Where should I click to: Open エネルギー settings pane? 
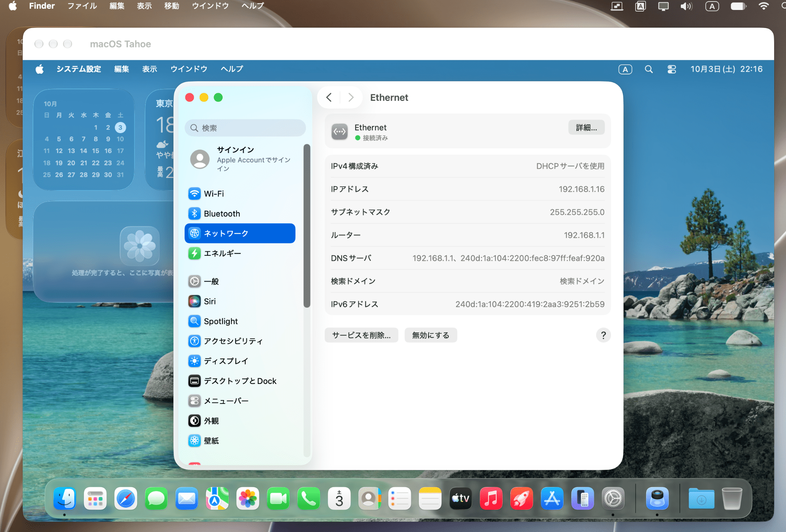click(240, 253)
